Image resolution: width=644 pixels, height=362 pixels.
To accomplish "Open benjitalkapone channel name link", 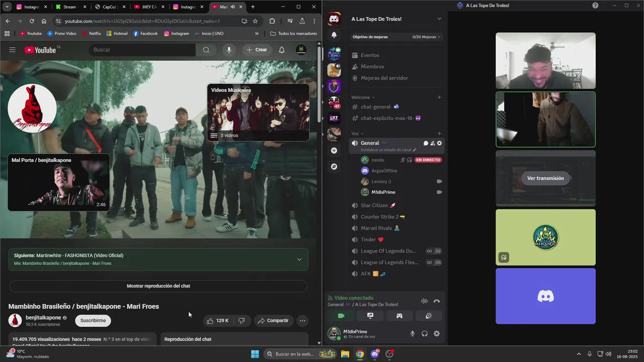I will tap(43, 318).
